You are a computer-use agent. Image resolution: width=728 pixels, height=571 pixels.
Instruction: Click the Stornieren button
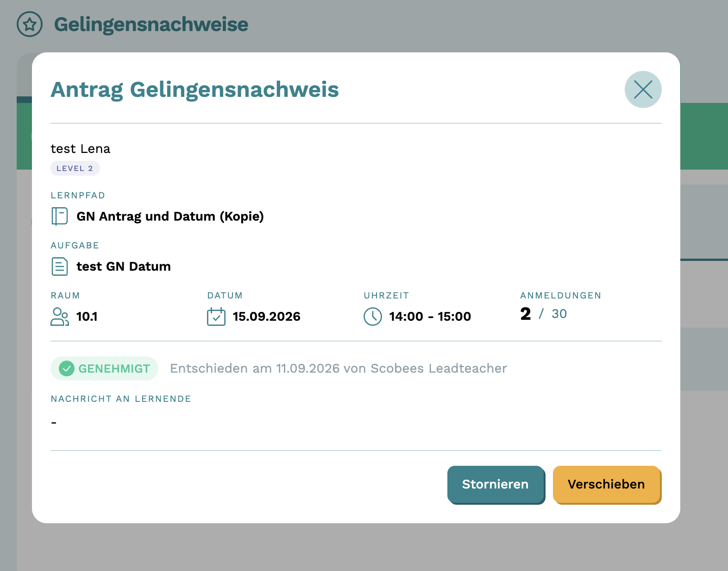point(496,484)
